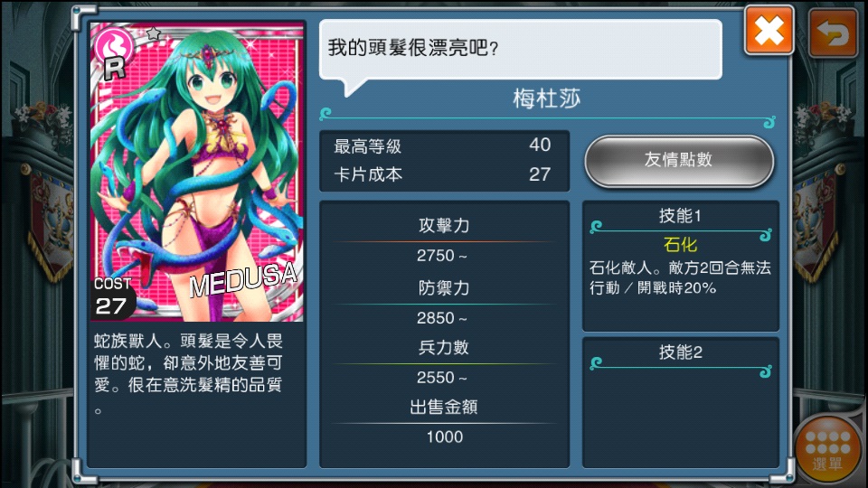
Task: Open the 技能2 skill panel header
Action: [x=680, y=352]
